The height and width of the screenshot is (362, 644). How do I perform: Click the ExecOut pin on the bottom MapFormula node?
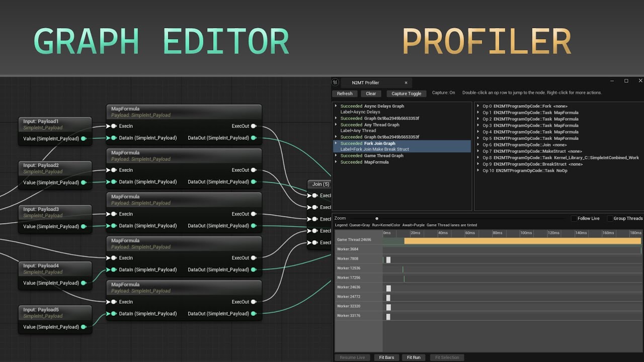coord(254,302)
